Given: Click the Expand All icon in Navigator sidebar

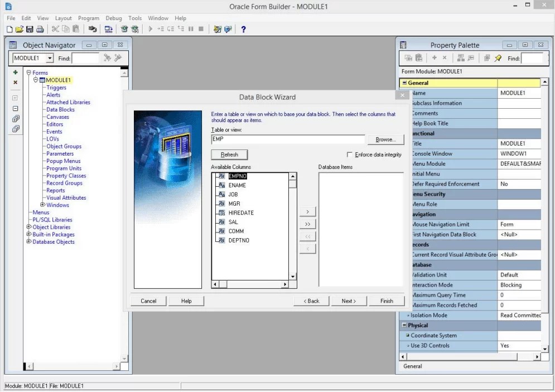Looking at the screenshot, I should (x=16, y=119).
